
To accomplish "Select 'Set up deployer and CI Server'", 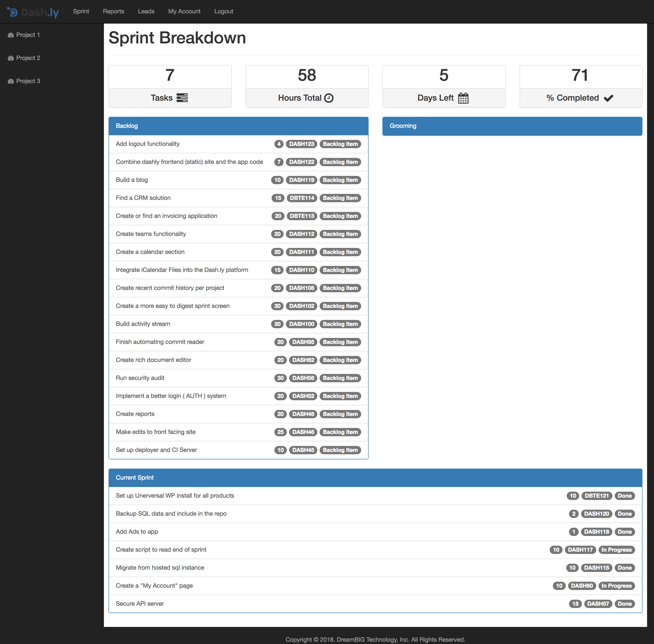I will 239,450.
